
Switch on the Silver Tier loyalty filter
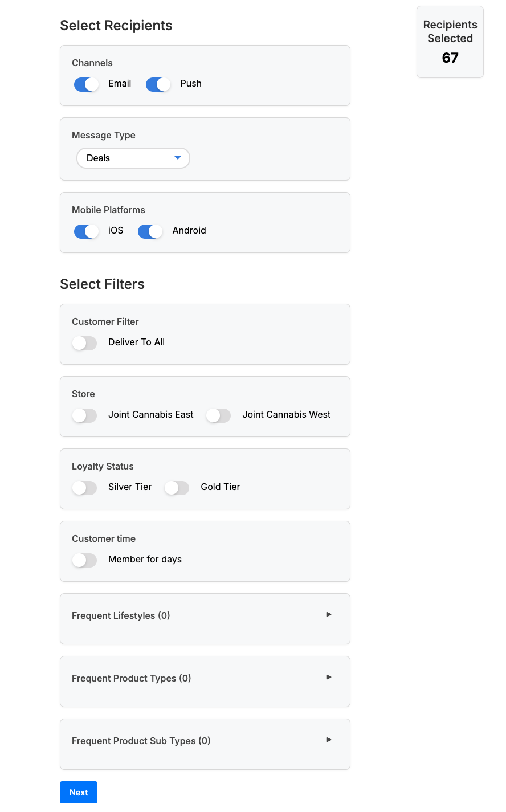[x=84, y=488]
